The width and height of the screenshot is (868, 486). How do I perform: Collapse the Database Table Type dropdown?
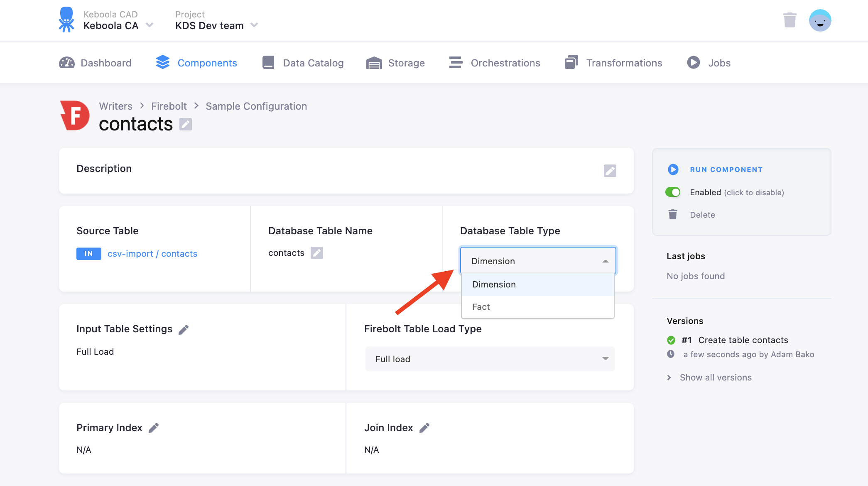point(538,261)
